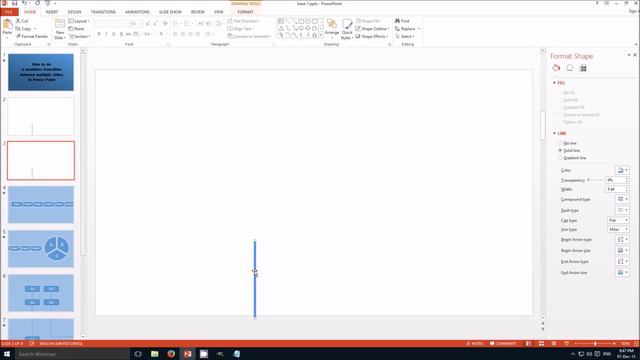Click the Comments button in status bar

pos(503,344)
